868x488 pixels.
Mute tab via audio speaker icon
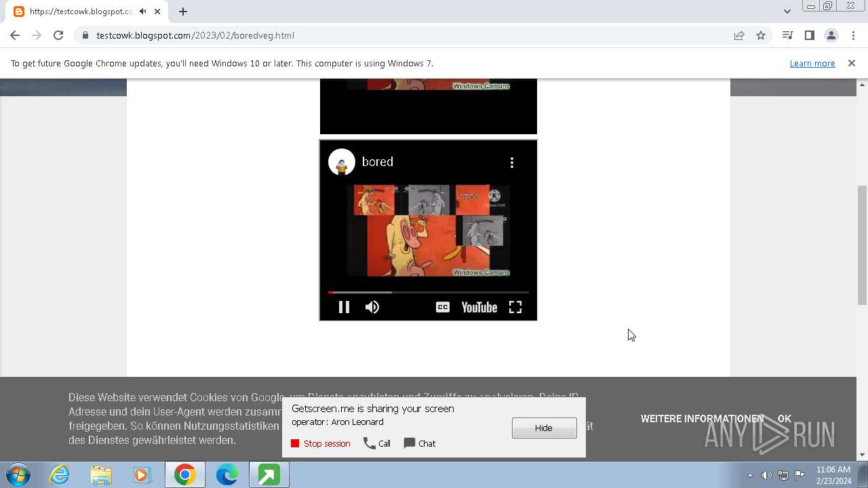[x=142, y=12]
